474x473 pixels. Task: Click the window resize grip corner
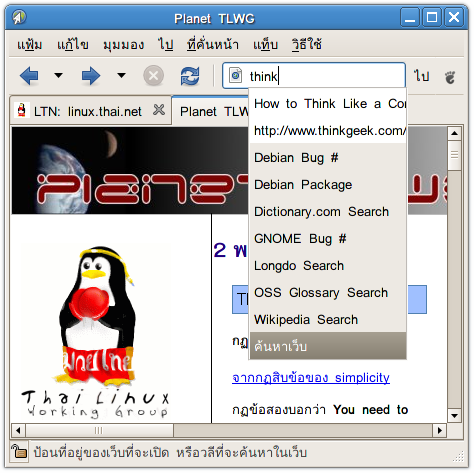pyautogui.click(x=459, y=456)
